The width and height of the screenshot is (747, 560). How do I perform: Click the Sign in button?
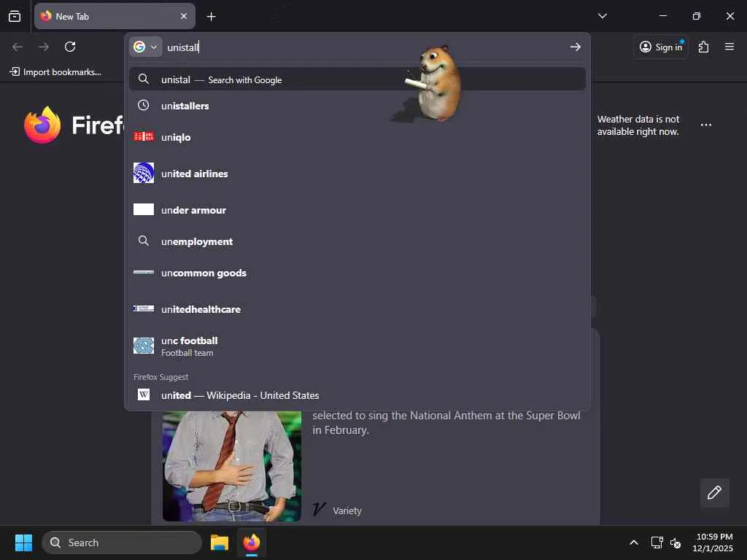[x=661, y=47]
